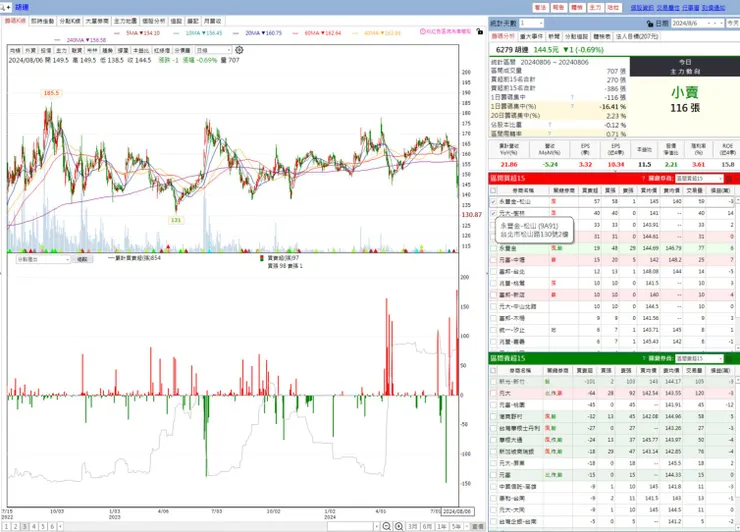The image size is (740, 532).
Task: Open the bottom range input dropdown arrow
Action: [x=377, y=526]
